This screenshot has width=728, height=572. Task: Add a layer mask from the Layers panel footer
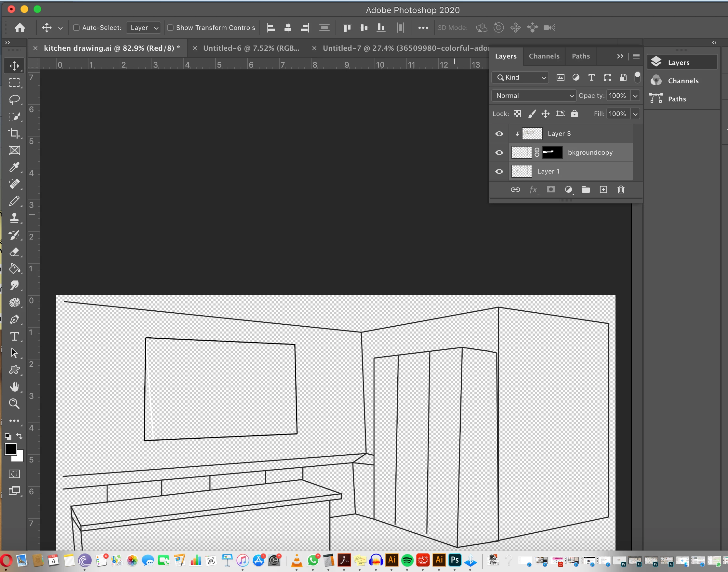click(x=550, y=190)
